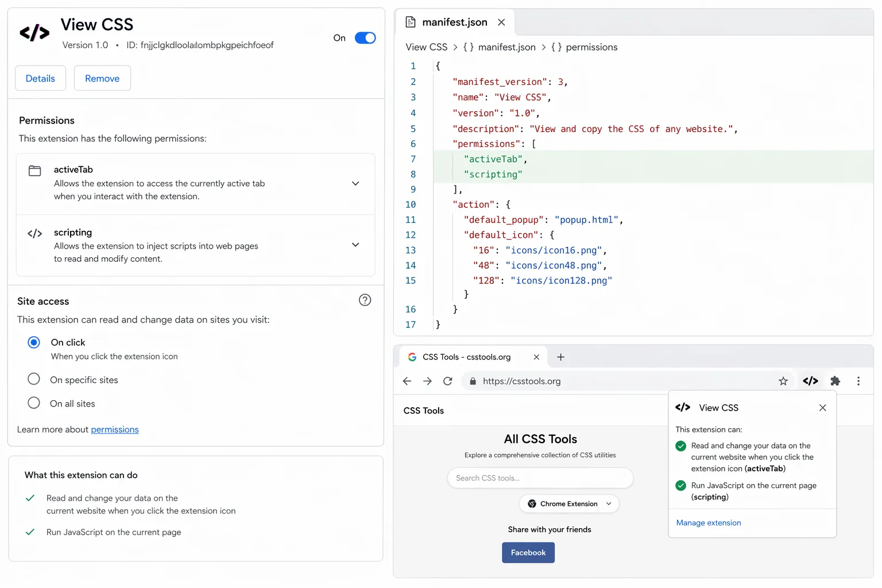Switch to the manifest.json editor tab
882x588 pixels.
pos(454,22)
